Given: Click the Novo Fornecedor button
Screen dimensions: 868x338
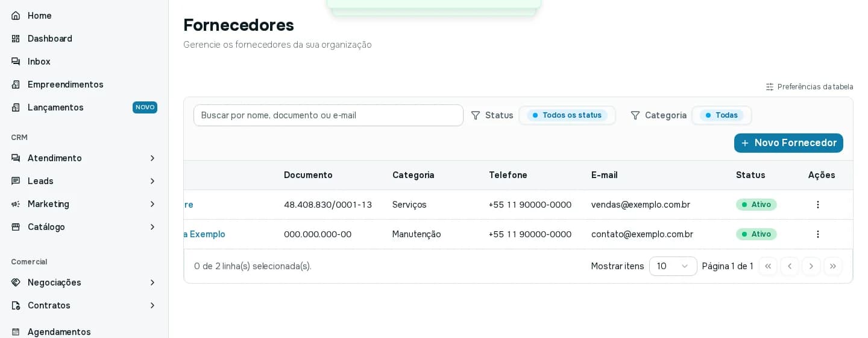Looking at the screenshot, I should click(788, 143).
